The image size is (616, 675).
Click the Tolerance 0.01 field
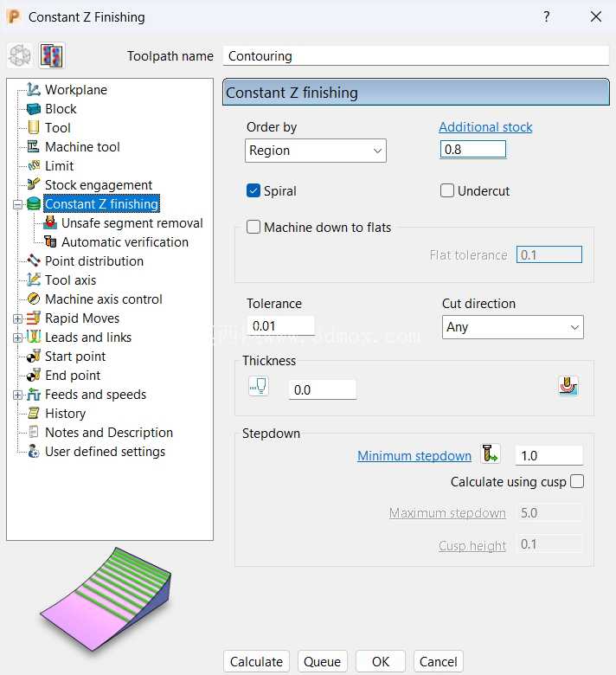(x=280, y=325)
